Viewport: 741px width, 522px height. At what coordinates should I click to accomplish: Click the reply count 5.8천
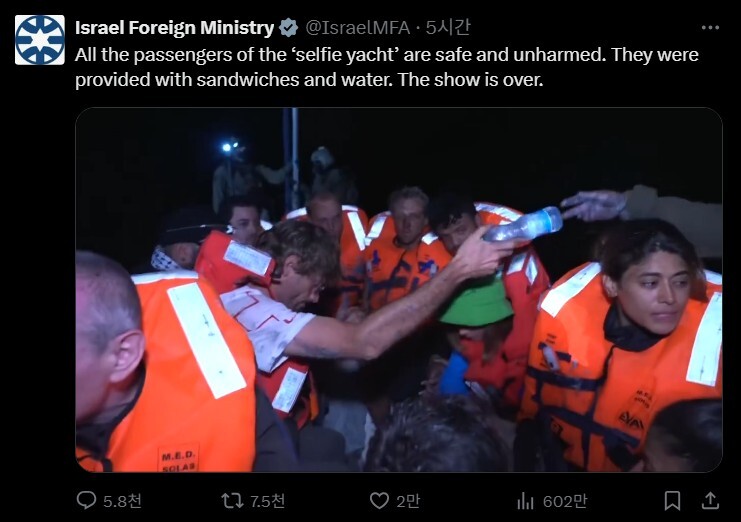[x=122, y=501]
